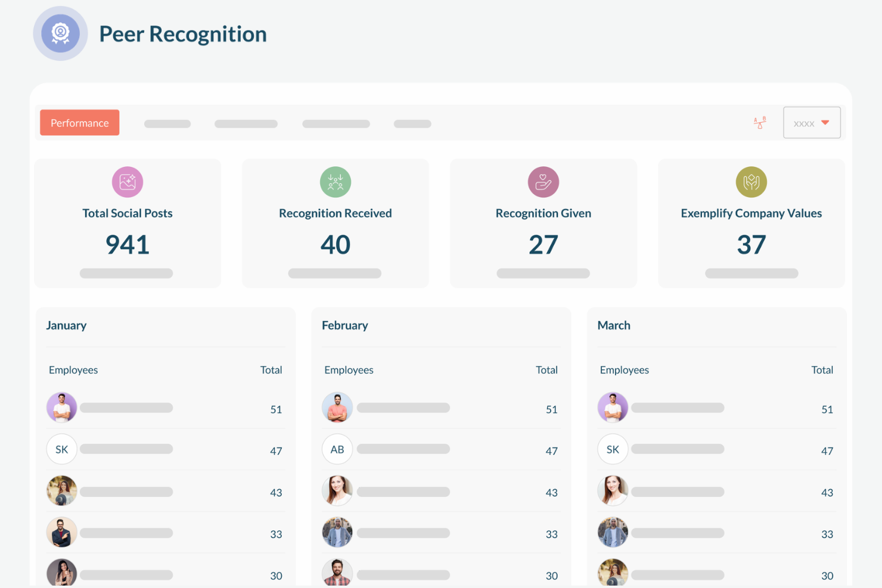
Task: Click the third employee photo in February
Action: pyautogui.click(x=337, y=491)
